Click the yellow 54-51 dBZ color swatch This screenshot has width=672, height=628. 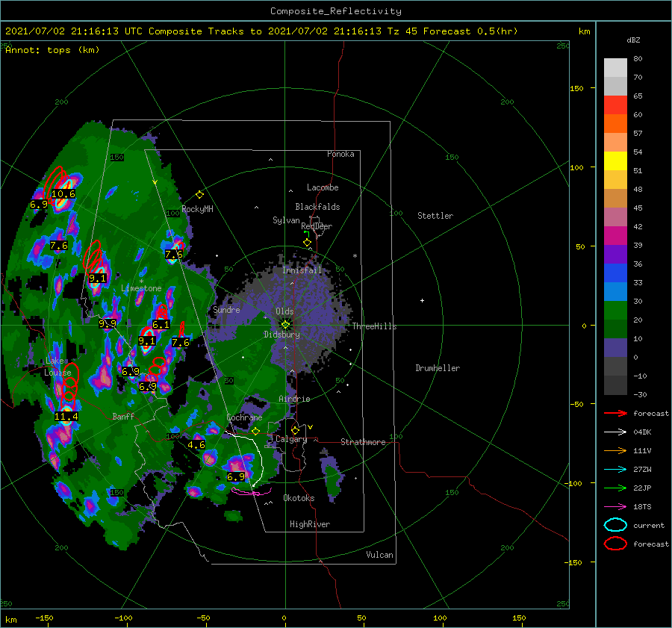615,161
